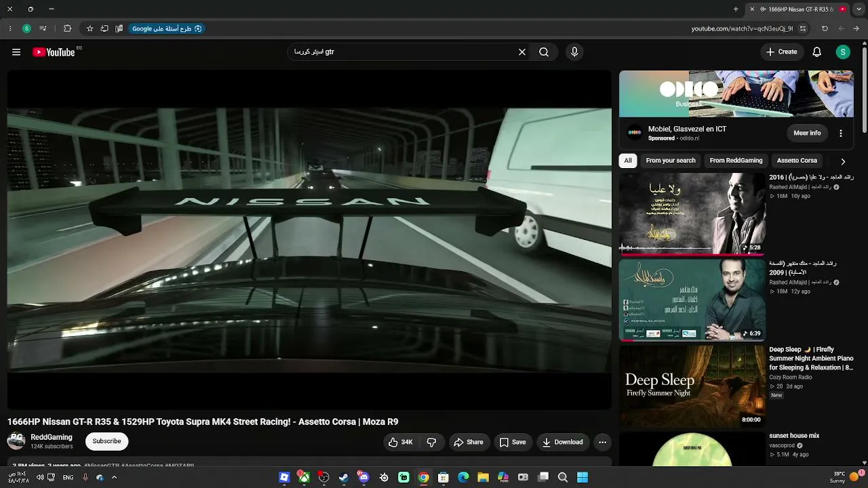Select the Assetto Corsa chip

tap(797, 161)
